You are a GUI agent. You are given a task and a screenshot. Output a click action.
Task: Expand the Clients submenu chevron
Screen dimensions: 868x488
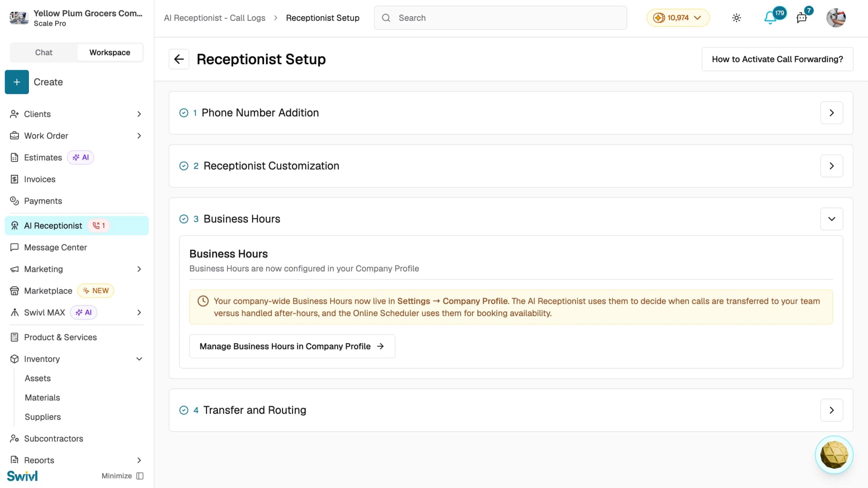139,114
